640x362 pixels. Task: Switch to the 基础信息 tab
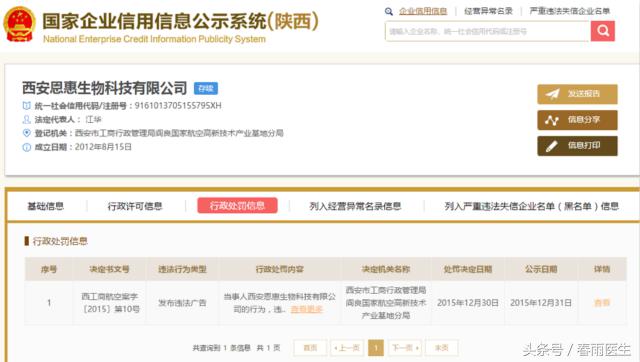[x=45, y=206]
